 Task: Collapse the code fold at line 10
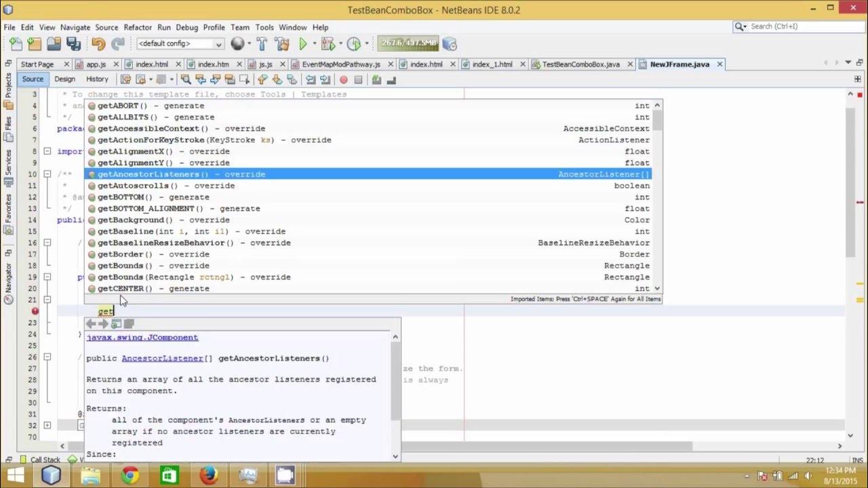(x=47, y=174)
